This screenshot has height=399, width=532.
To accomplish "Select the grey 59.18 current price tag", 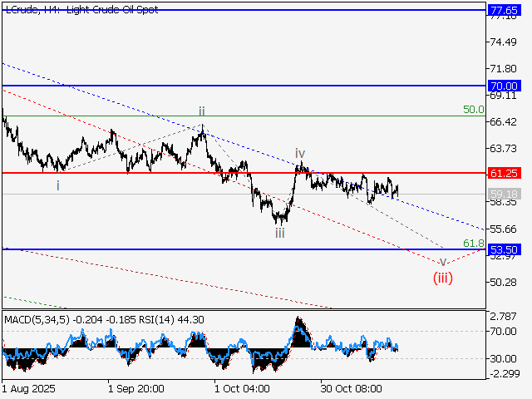I will pos(505,194).
